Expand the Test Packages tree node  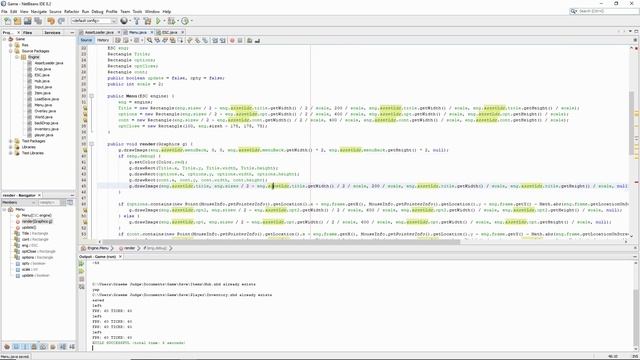(x=11, y=141)
